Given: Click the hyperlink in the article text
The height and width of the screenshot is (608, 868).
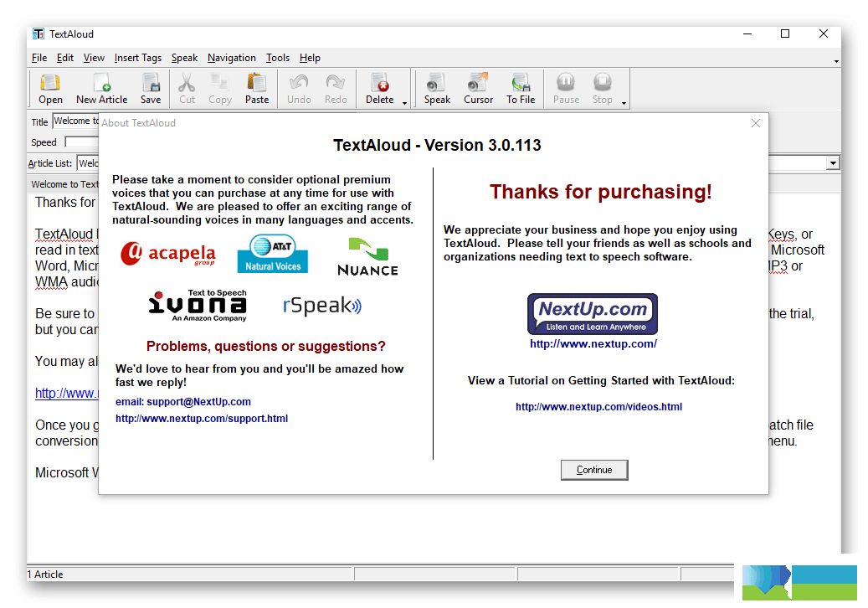Looking at the screenshot, I should click(x=66, y=393).
